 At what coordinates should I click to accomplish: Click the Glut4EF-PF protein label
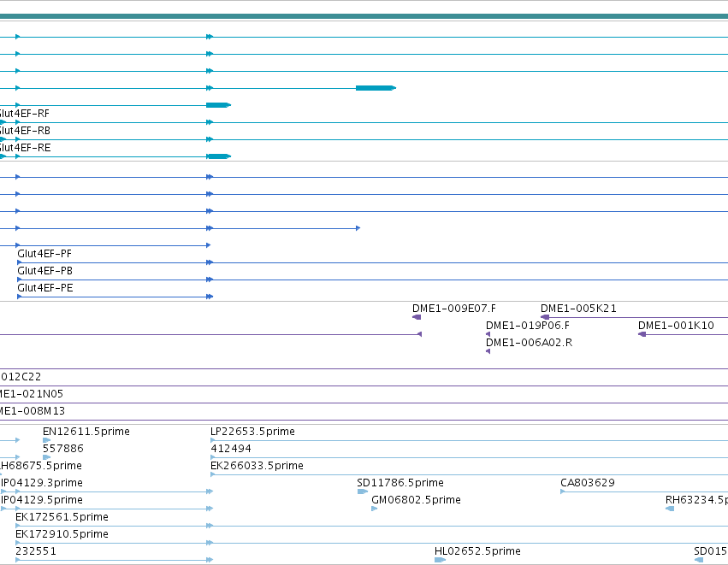pos(44,254)
